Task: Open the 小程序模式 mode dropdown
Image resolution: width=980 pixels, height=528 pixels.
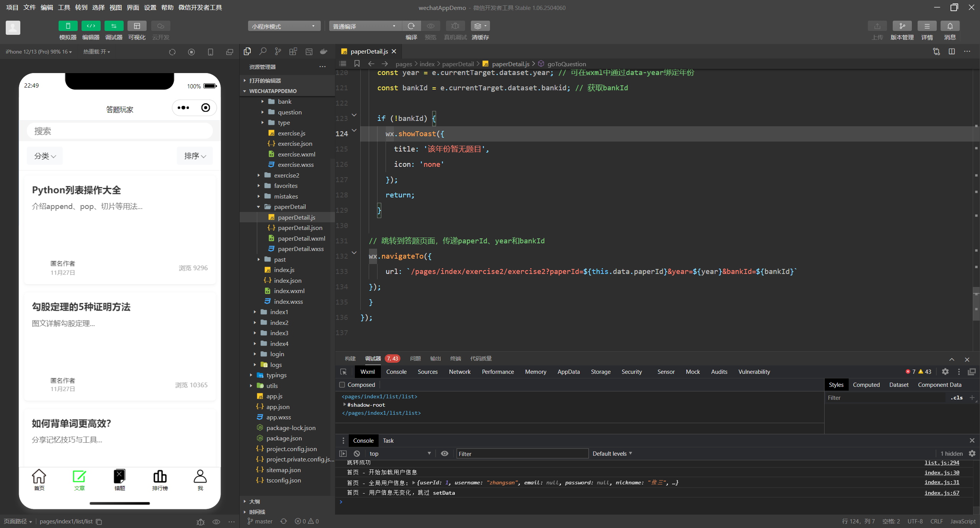Action: [284, 26]
